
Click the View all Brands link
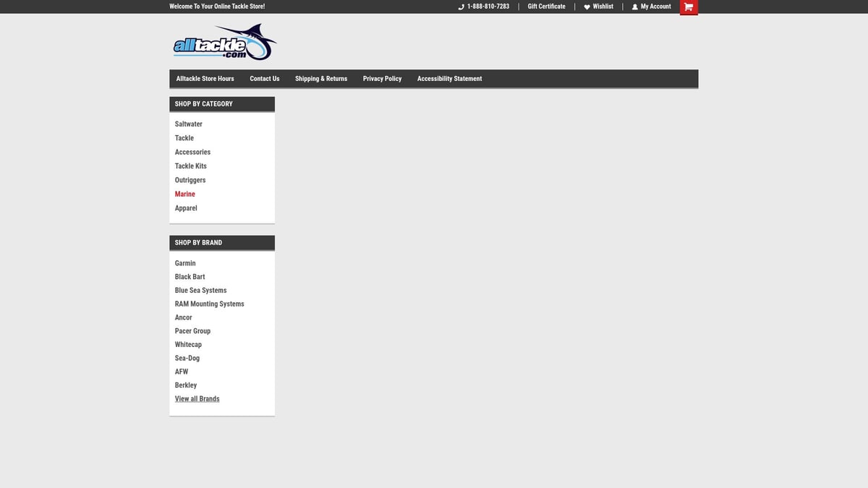(x=197, y=399)
